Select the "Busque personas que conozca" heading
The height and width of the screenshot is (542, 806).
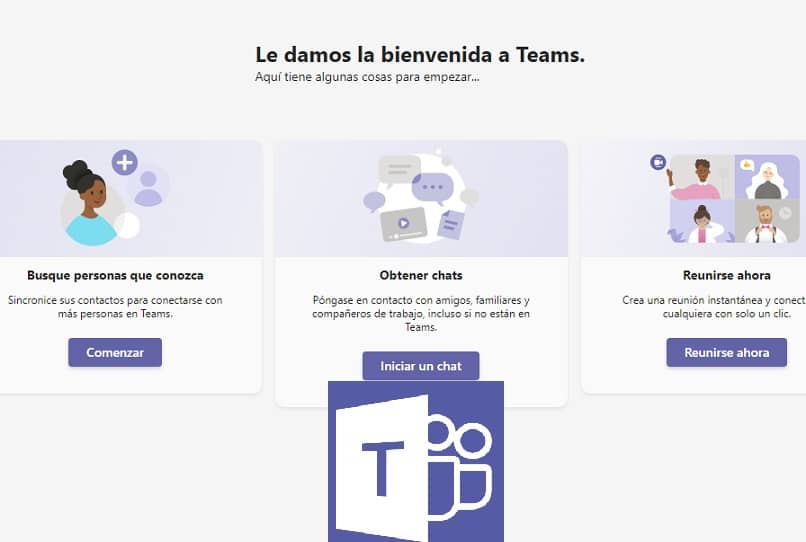click(x=115, y=275)
